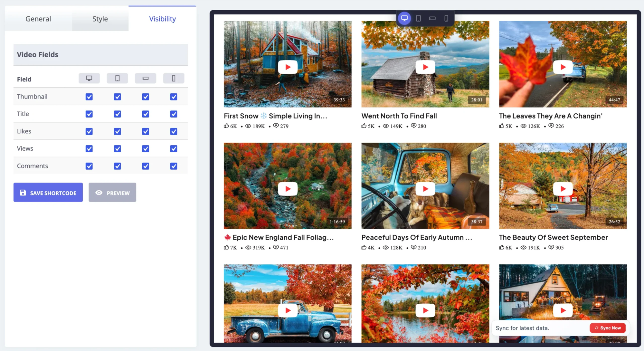Uncheck Likes for landscape mobile
Screen dimensions: 644x351
coord(146,131)
